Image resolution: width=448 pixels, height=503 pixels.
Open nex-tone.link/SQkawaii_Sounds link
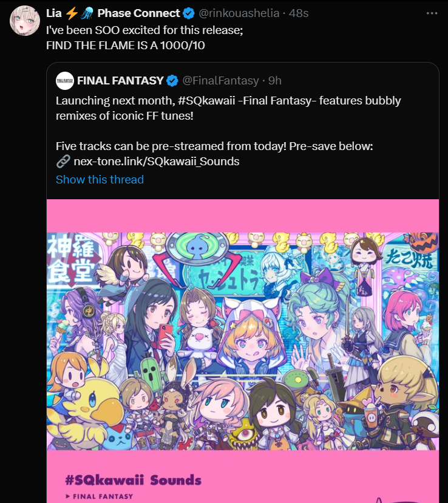pos(157,162)
